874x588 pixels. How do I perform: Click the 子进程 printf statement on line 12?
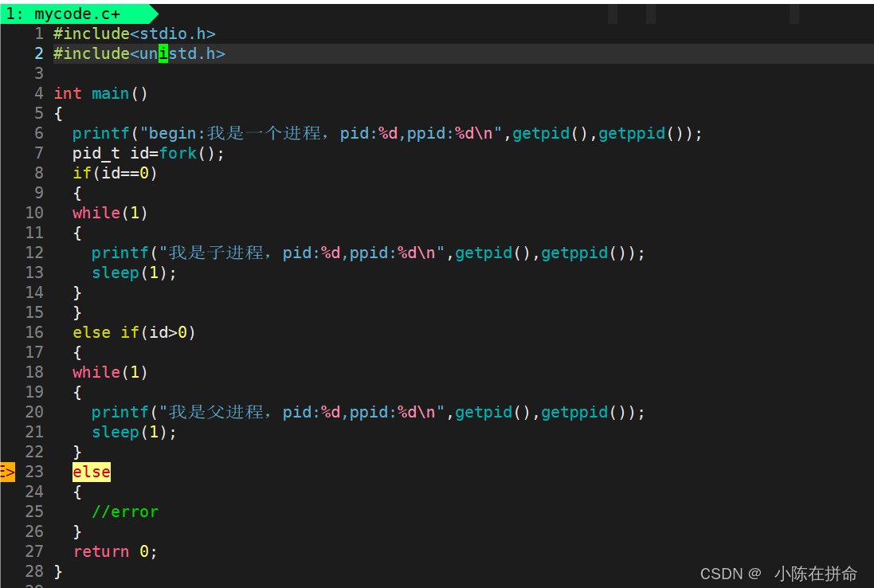click(368, 253)
